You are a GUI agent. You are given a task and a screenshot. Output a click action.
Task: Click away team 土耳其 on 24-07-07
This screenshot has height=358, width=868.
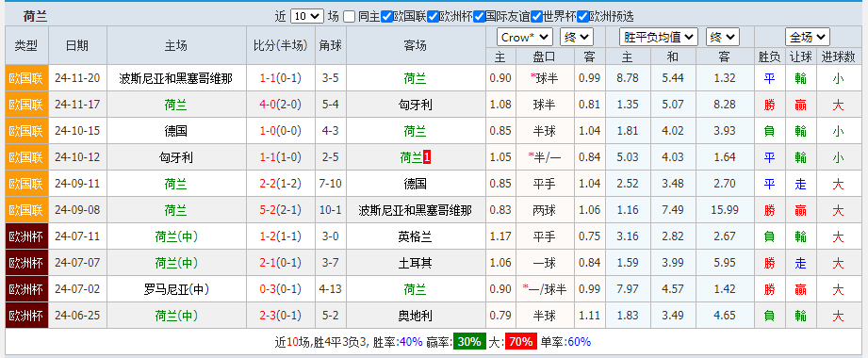pyautogui.click(x=416, y=263)
